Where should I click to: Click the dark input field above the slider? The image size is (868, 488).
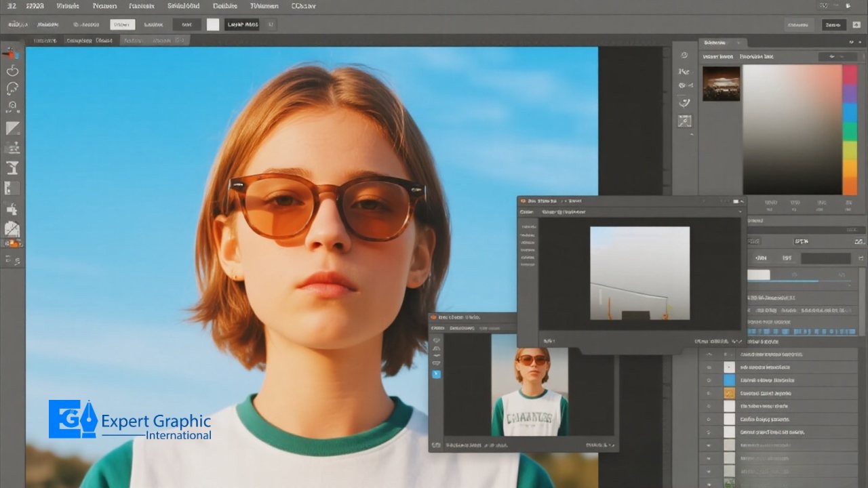coord(825,258)
